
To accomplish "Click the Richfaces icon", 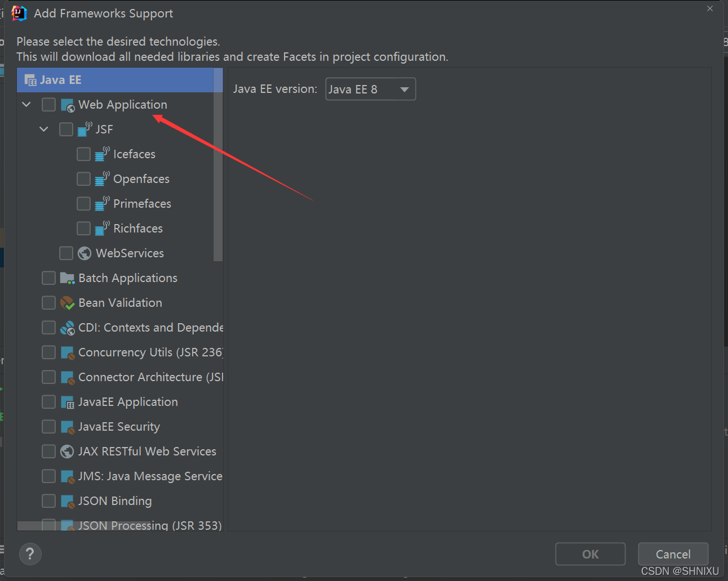I will pos(102,229).
